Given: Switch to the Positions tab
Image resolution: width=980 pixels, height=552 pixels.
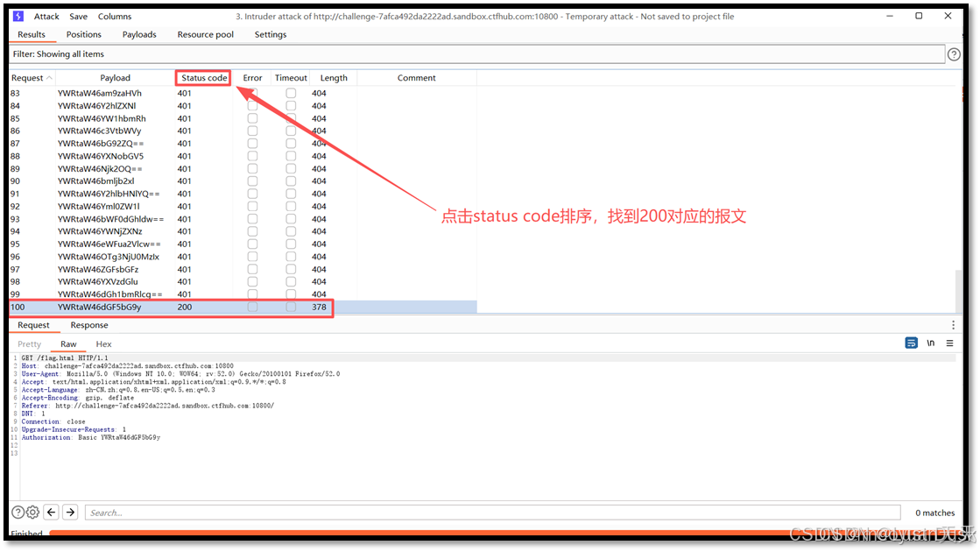Looking at the screenshot, I should coord(84,34).
